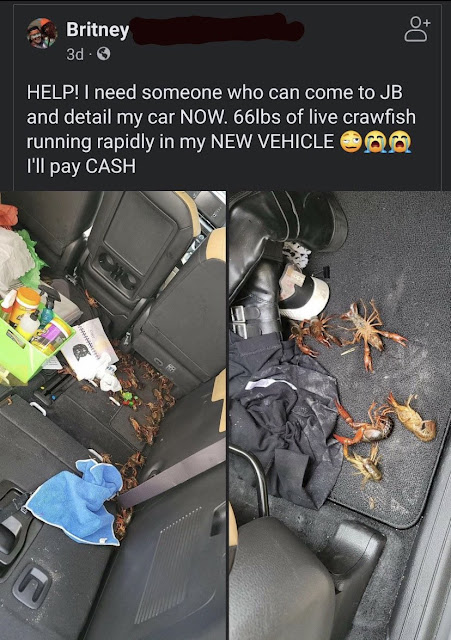Tap the words NEW VEHICLE in the post
451x640 pixels.
[272, 142]
